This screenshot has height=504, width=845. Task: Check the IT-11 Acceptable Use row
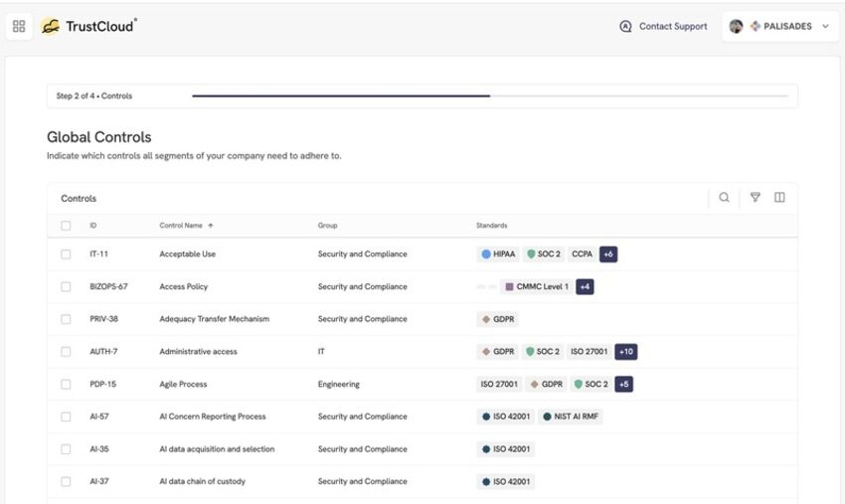pos(66,253)
